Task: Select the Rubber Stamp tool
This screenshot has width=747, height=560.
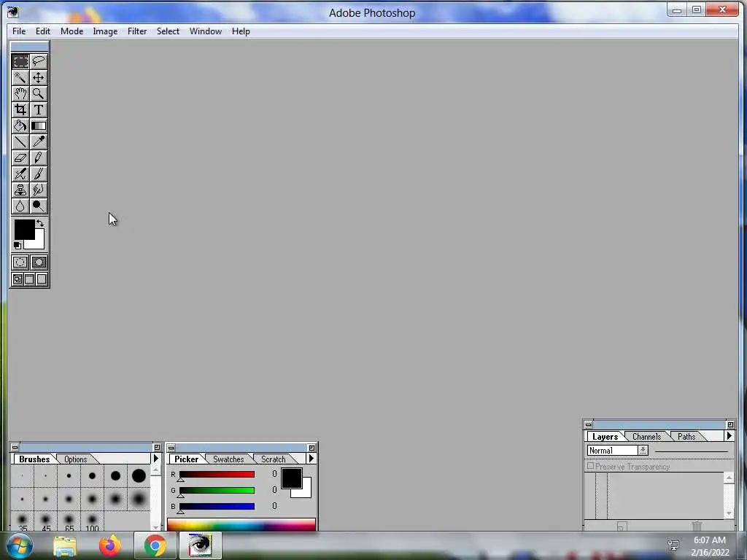Action: 20,190
